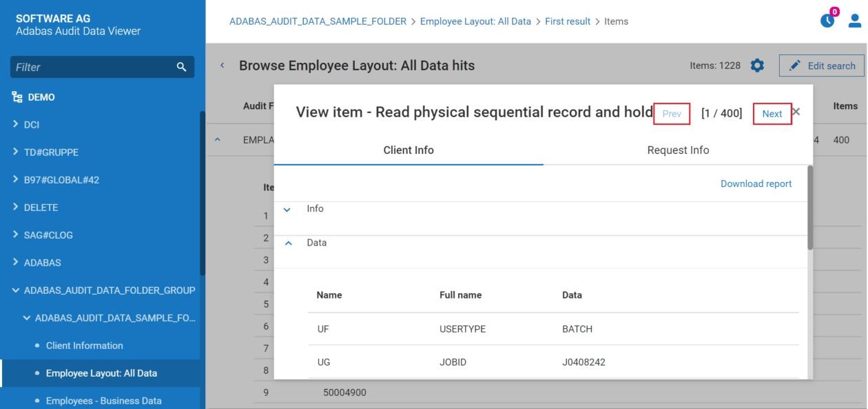Open the settings gear next to Items: 1228

(x=757, y=66)
